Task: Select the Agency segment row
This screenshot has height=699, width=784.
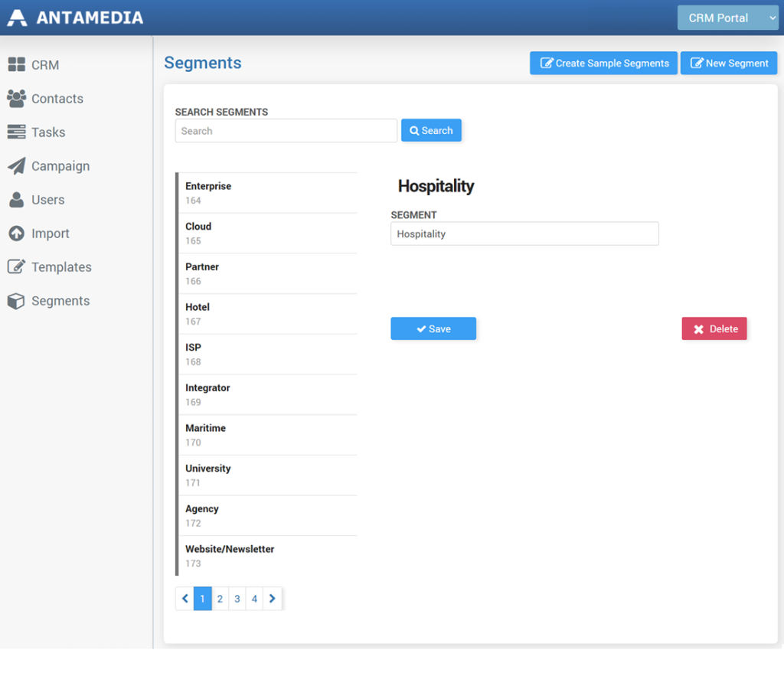Action: click(x=268, y=516)
